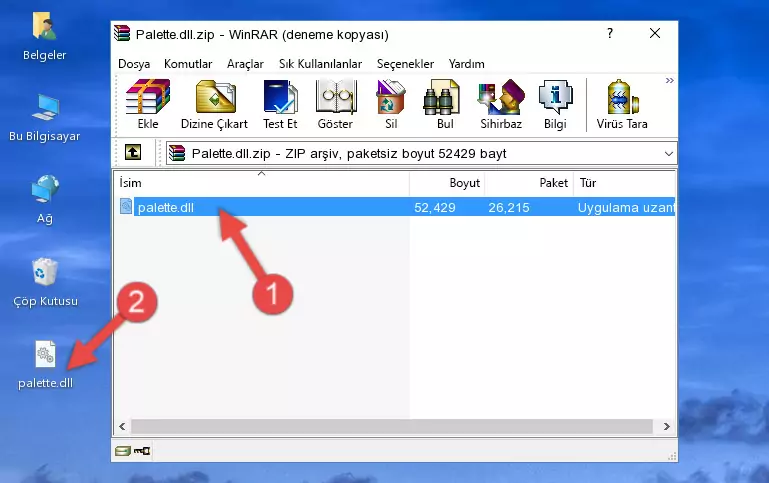Open the Araçlar menu
This screenshot has height=483, width=769.
245,64
